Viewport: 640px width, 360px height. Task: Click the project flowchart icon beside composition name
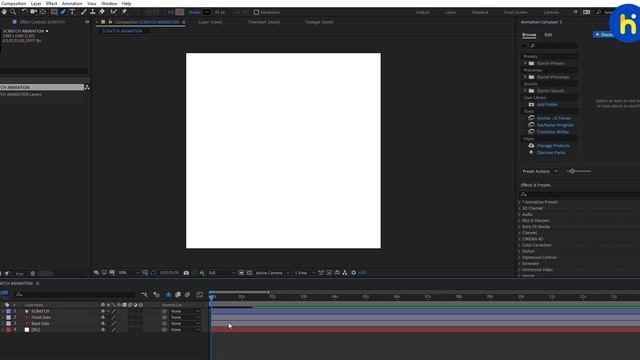87,87
